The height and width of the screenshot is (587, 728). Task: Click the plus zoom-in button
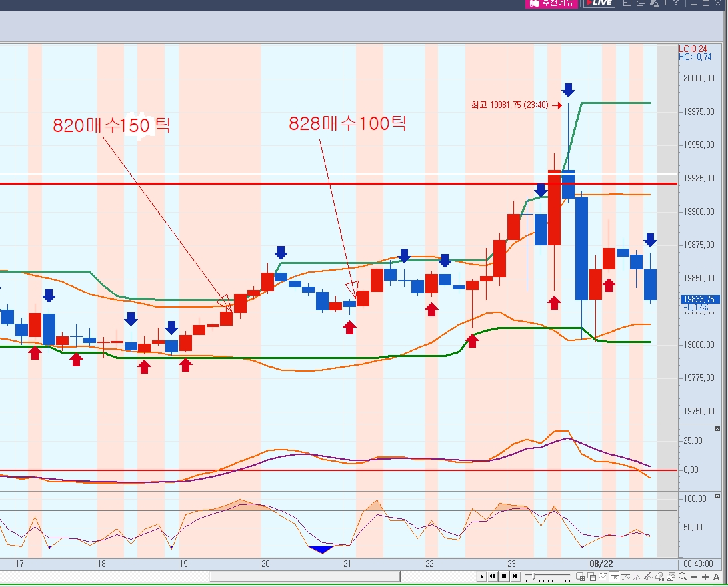tap(705, 577)
